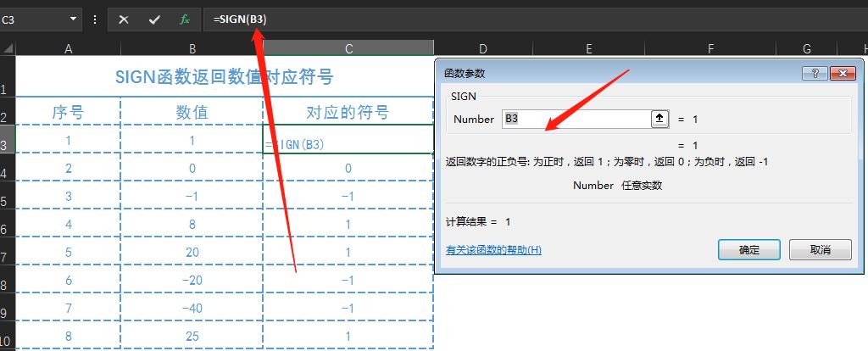
Task: Select column E header
Action: 588,48
